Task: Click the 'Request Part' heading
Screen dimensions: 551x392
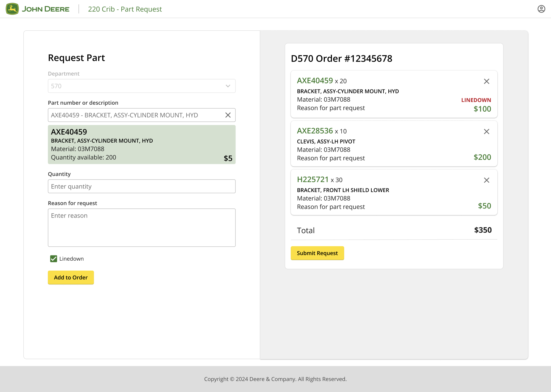Action: (76, 58)
